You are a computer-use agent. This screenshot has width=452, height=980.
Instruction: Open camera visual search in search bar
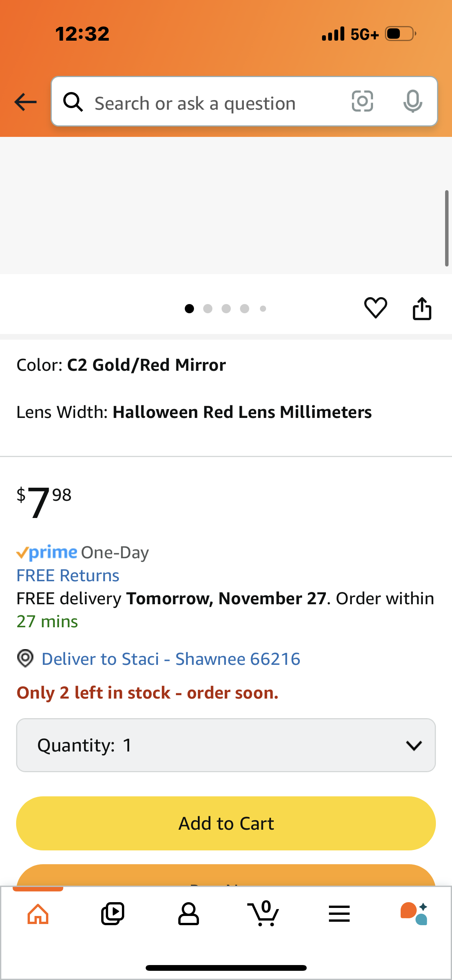362,101
